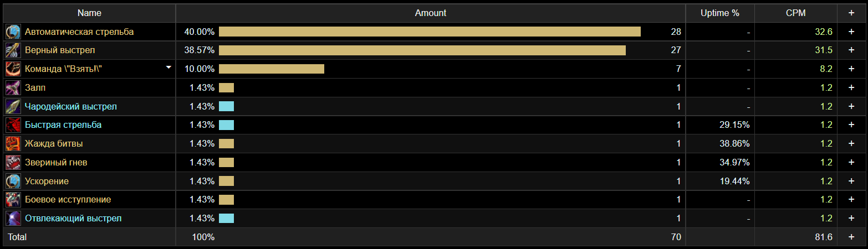Sort by the Name column header

pos(89,13)
